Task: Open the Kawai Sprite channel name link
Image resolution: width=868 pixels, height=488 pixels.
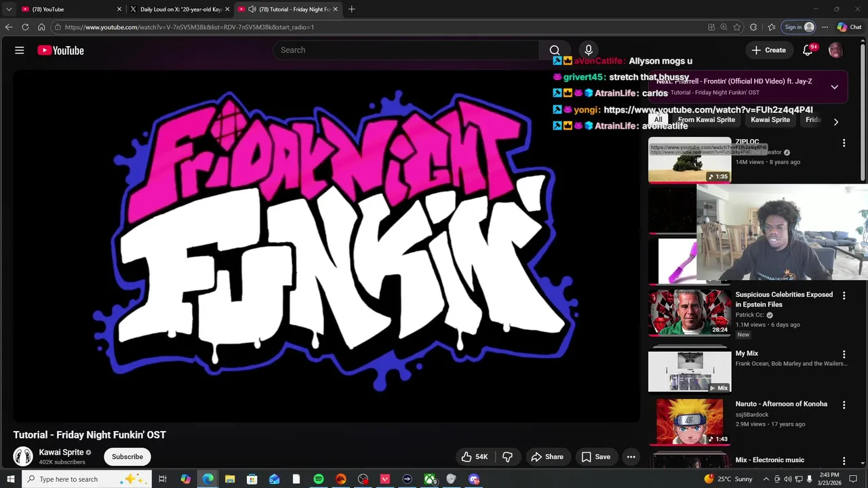Action: pos(61,452)
